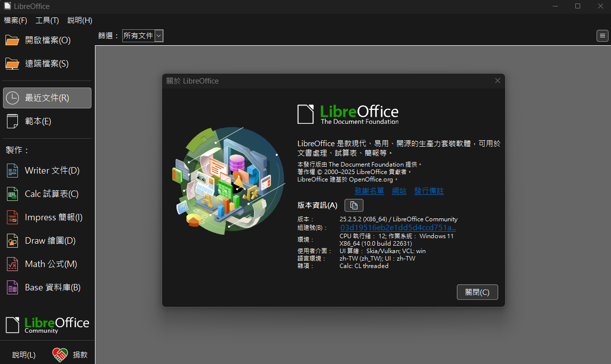
Task: Click the 範本 template icon
Action: [12, 121]
